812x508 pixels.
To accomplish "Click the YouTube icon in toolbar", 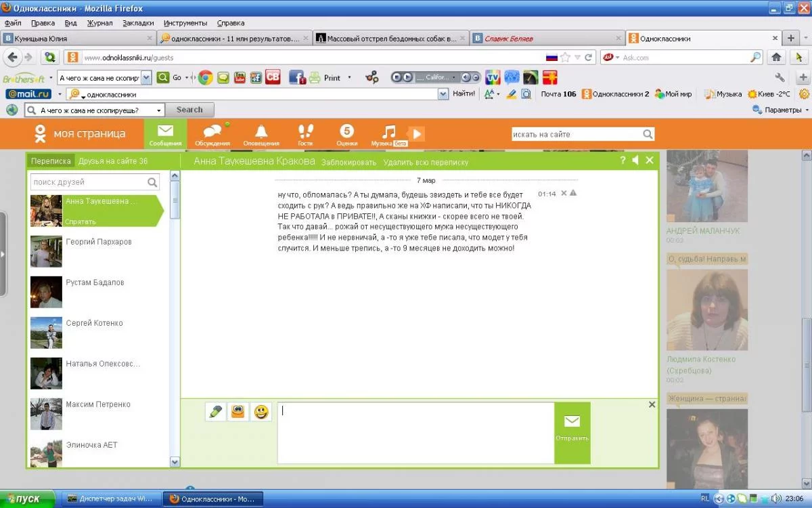I will pyautogui.click(x=240, y=77).
